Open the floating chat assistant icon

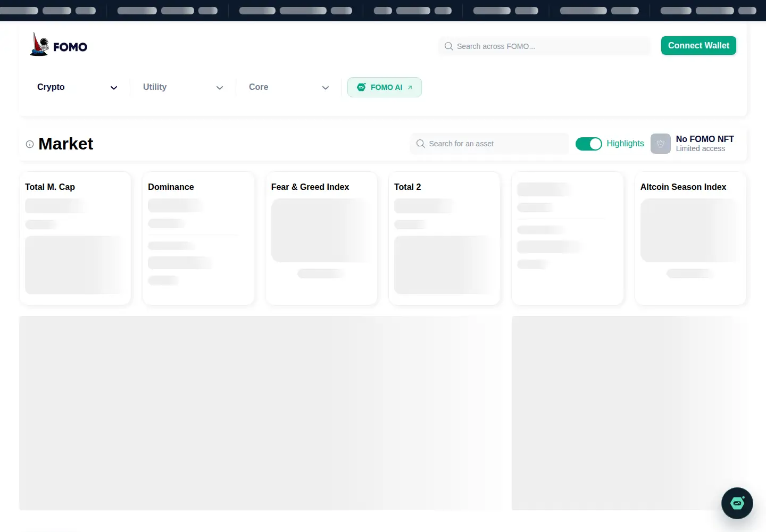coord(737,503)
